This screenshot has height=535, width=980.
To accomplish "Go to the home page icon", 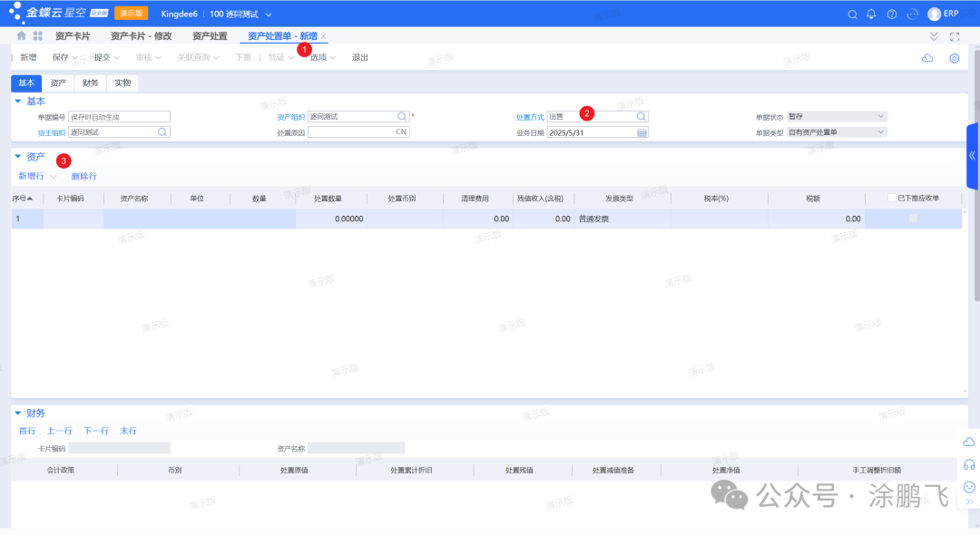I will (22, 36).
